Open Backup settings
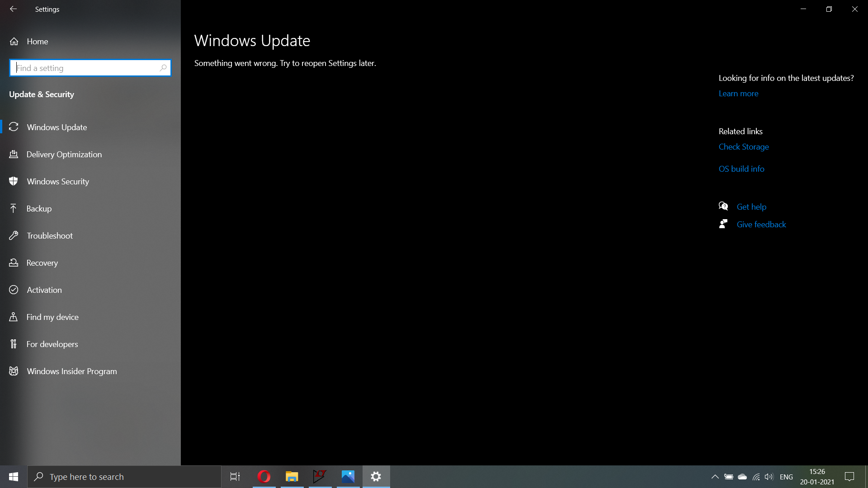 (90, 208)
